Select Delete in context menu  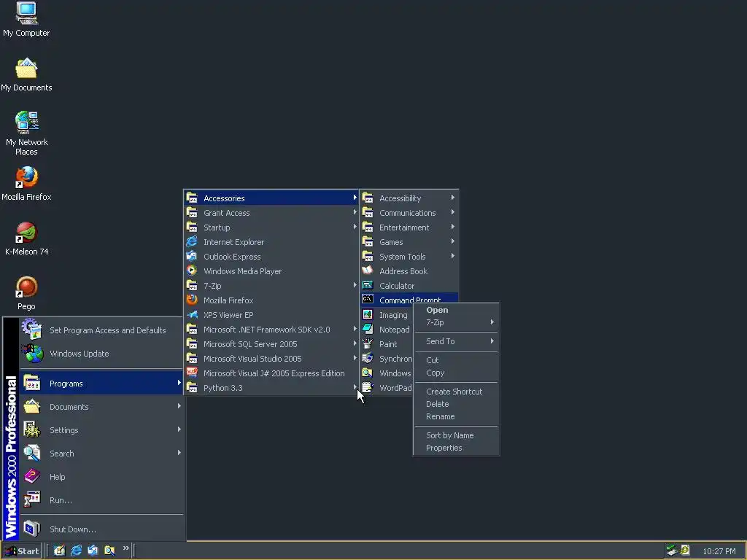[456, 404]
